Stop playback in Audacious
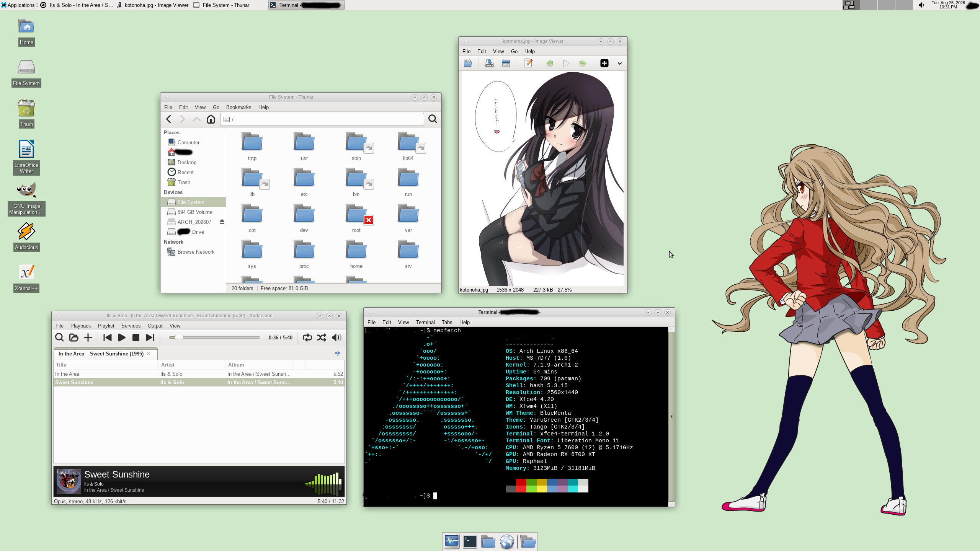The width and height of the screenshot is (980, 551). [136, 337]
